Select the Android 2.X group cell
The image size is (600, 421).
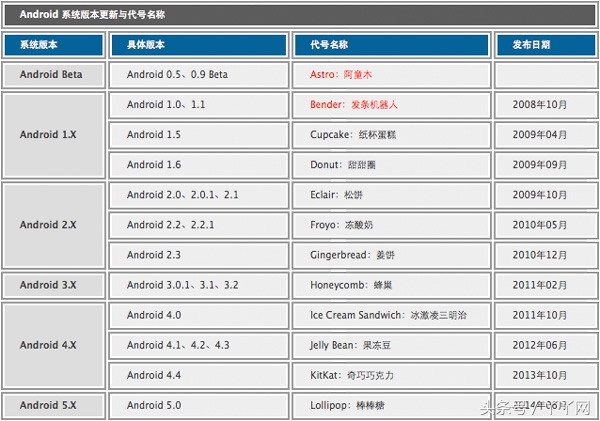(x=54, y=225)
